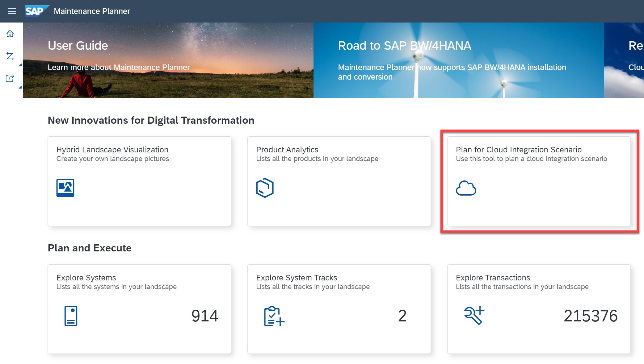Click the 914 systems count
The height and width of the screenshot is (364, 644).
click(x=204, y=316)
